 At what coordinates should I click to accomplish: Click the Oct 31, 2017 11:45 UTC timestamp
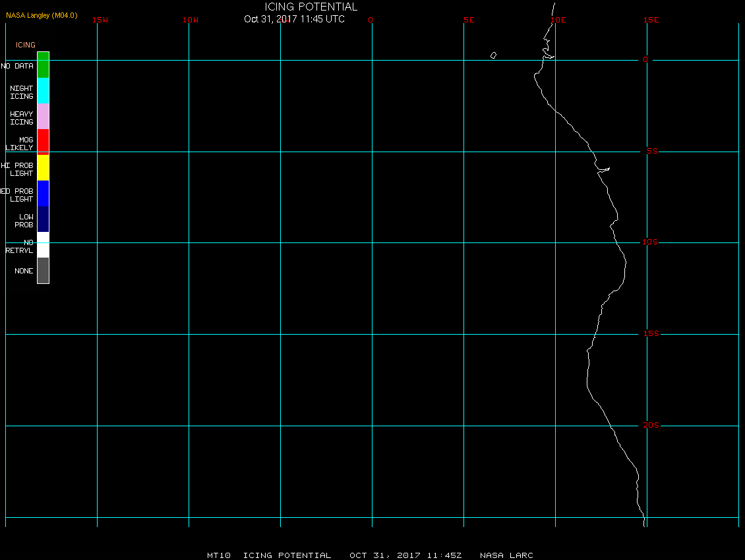pyautogui.click(x=294, y=19)
